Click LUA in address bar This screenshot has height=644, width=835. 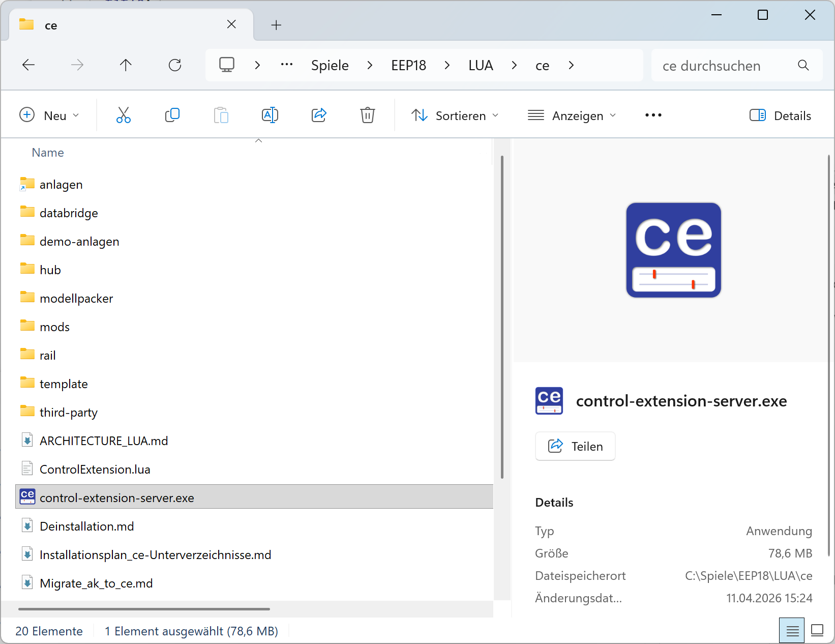click(x=481, y=65)
